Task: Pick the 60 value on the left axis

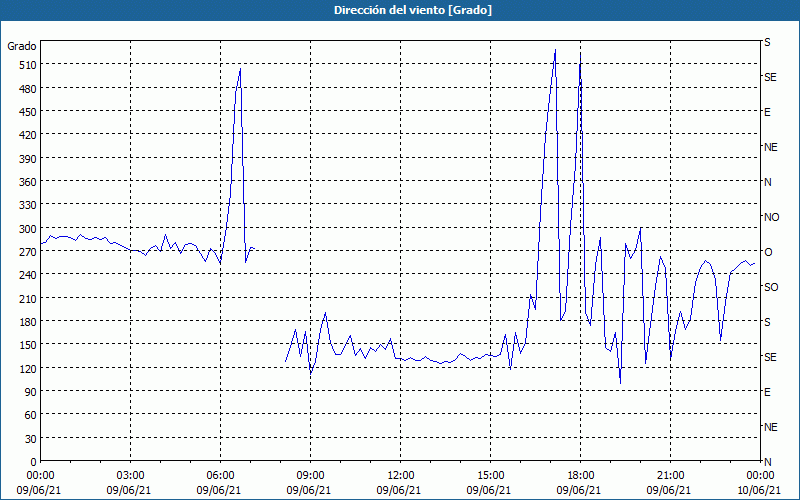Action: (31, 415)
